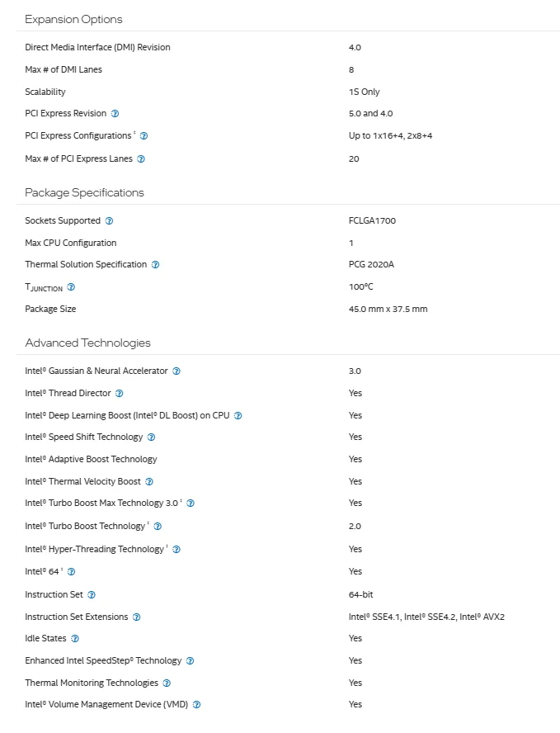Click Gaussian & Neural Accelerator help icon
The height and width of the screenshot is (733, 560).
point(176,371)
